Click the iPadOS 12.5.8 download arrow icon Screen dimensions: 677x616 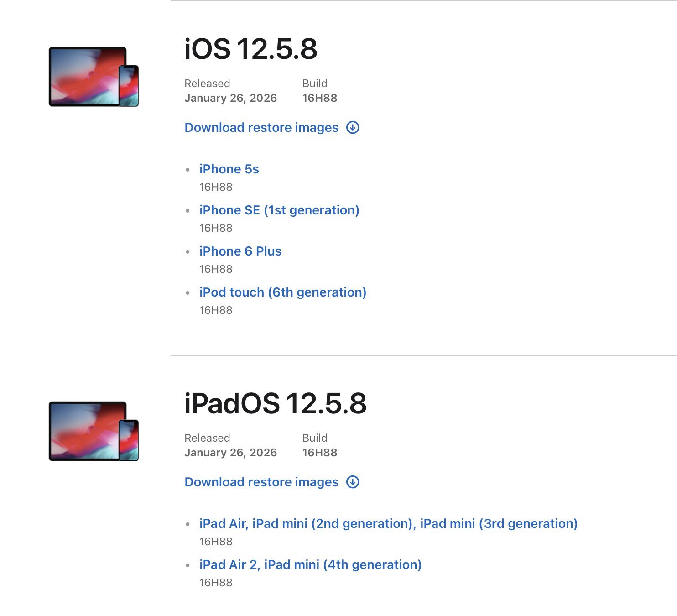click(x=353, y=482)
